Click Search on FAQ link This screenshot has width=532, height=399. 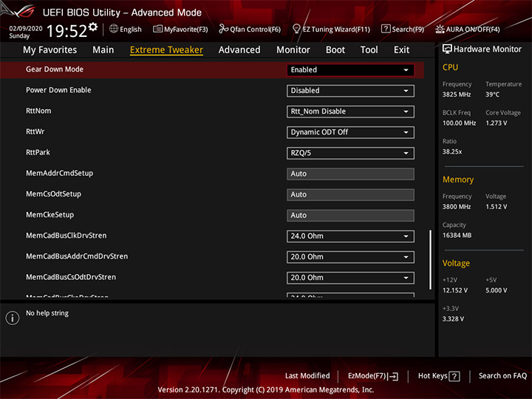[x=503, y=376]
